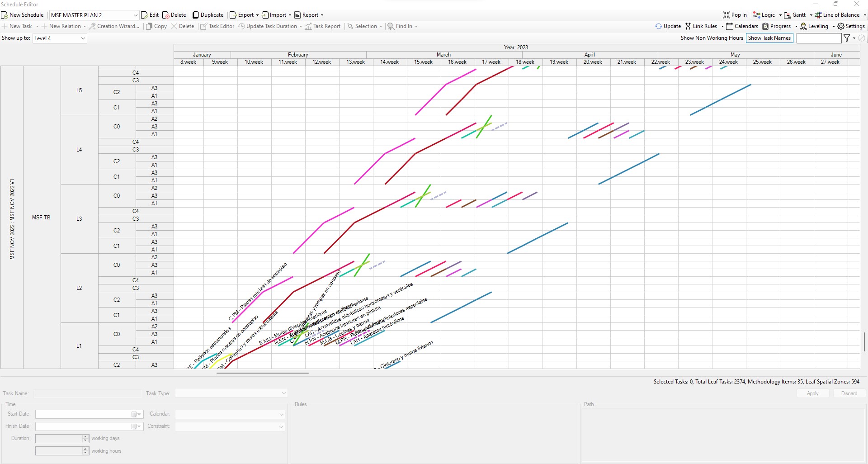Viewport: 868px width, 464px height.
Task: Click the New Relation icon
Action: (44, 26)
